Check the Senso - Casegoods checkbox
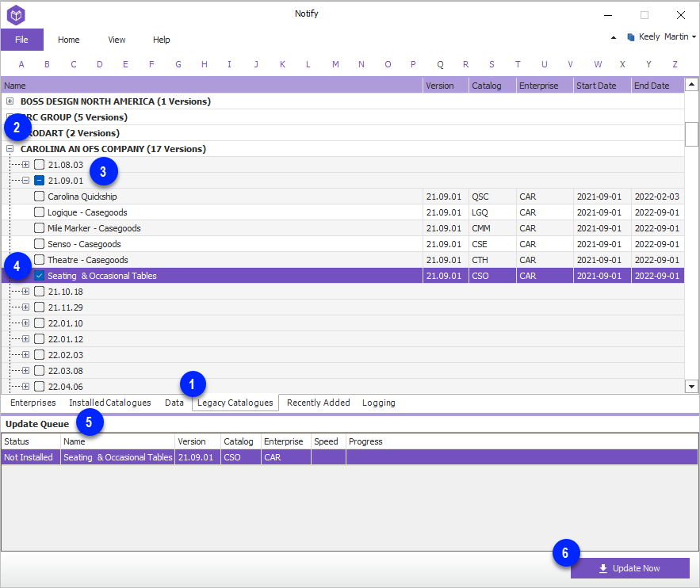The image size is (700, 588). click(40, 243)
